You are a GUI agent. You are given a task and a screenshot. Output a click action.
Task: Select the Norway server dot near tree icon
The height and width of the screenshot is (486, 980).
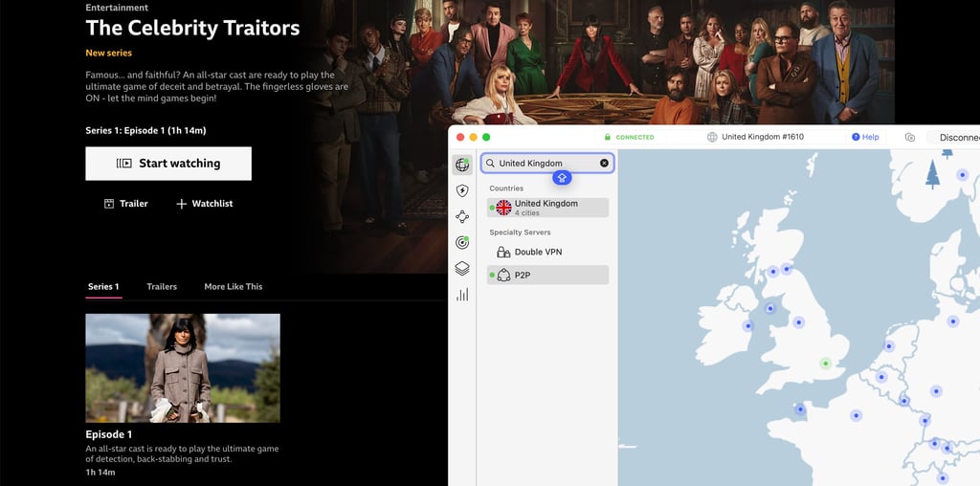pos(963,175)
